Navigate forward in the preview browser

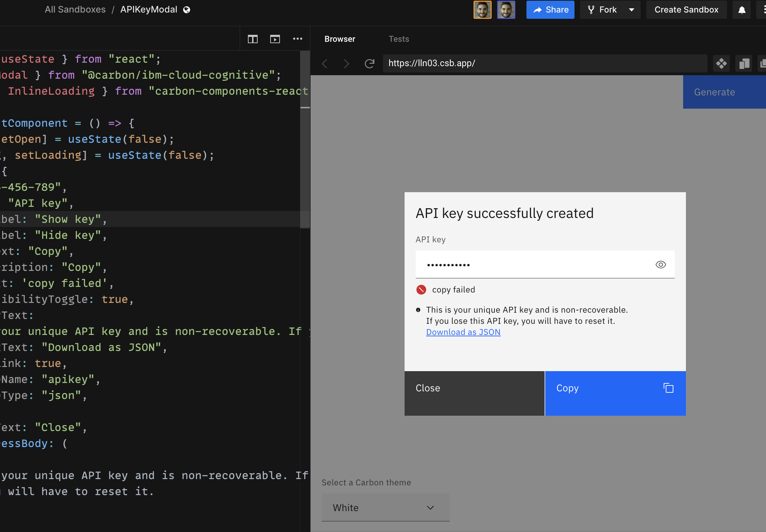346,63
